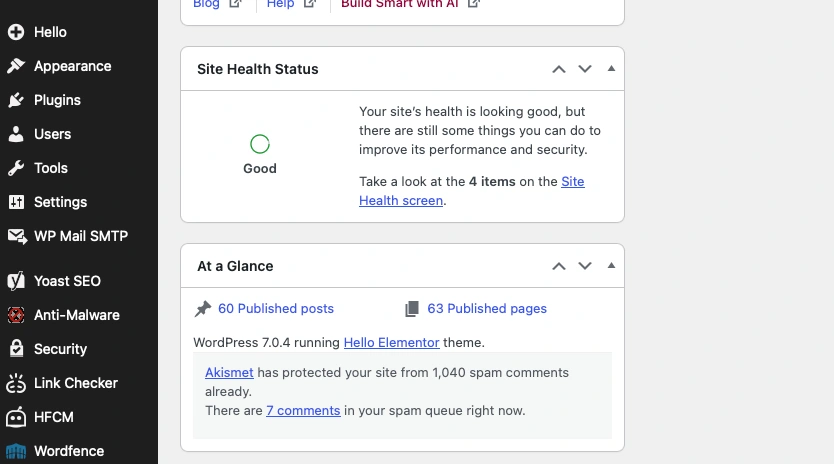Click the Wordfence fence icon

pyautogui.click(x=16, y=451)
